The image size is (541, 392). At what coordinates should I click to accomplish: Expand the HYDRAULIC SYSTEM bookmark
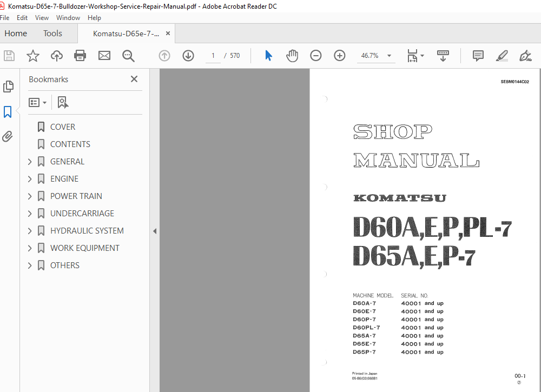(30, 231)
